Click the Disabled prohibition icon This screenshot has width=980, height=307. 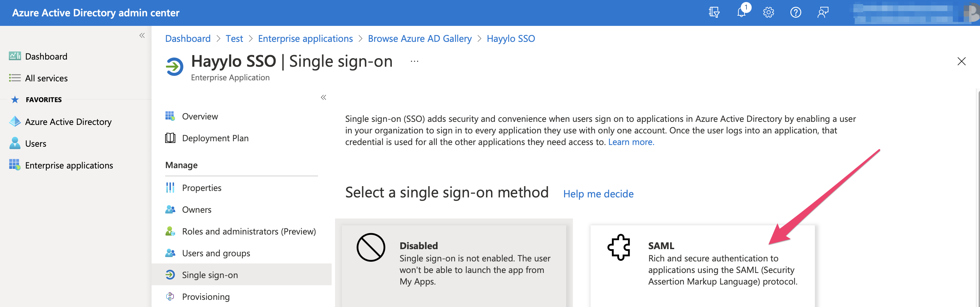coord(370,247)
